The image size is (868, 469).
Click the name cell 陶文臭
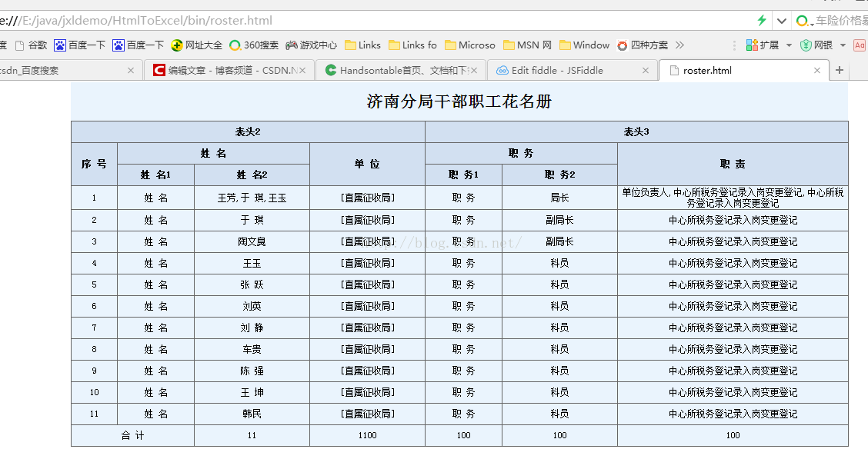(252, 241)
